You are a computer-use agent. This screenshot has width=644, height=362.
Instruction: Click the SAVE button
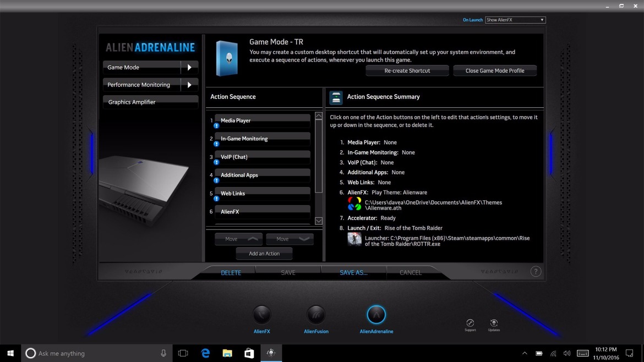pos(288,272)
